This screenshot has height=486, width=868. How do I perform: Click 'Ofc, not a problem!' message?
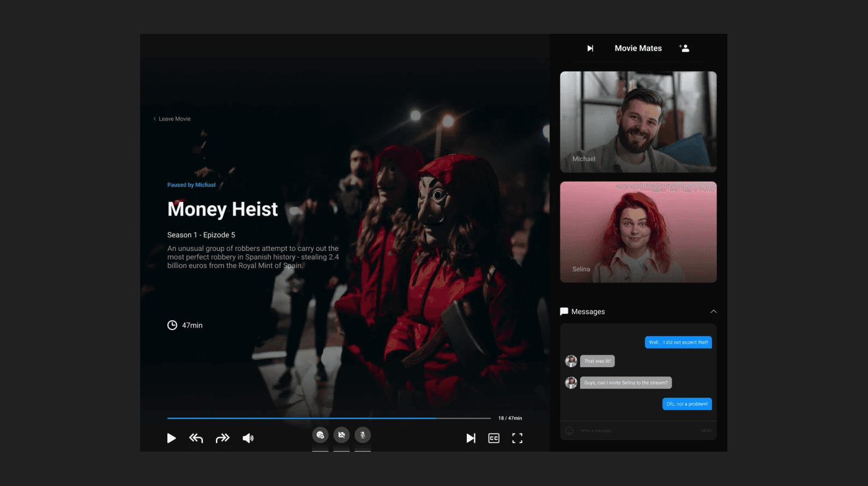pyautogui.click(x=687, y=404)
